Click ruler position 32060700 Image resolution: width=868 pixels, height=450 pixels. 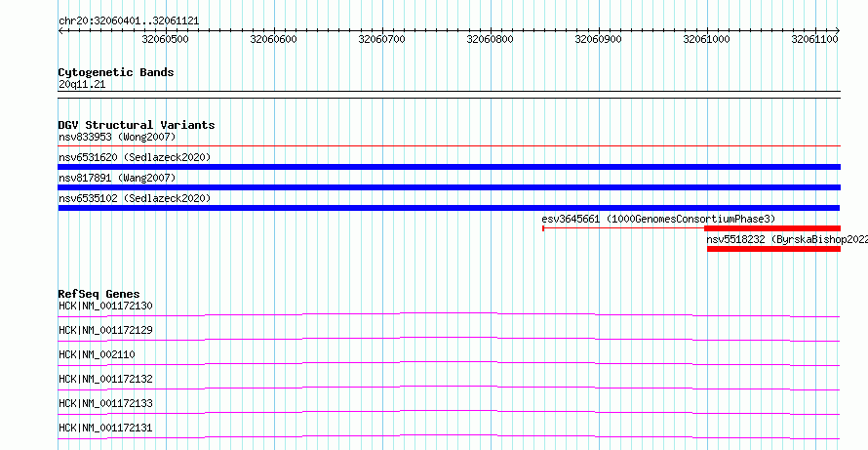tap(382, 39)
